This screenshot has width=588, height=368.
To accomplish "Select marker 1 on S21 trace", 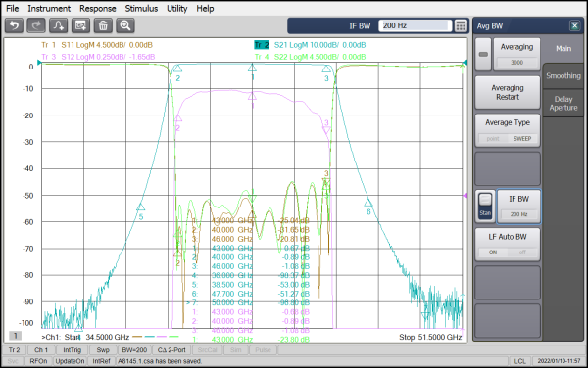I will (252, 68).
